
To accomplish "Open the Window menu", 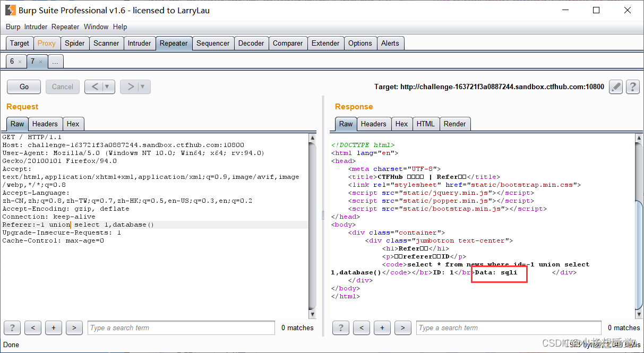I will (96, 27).
